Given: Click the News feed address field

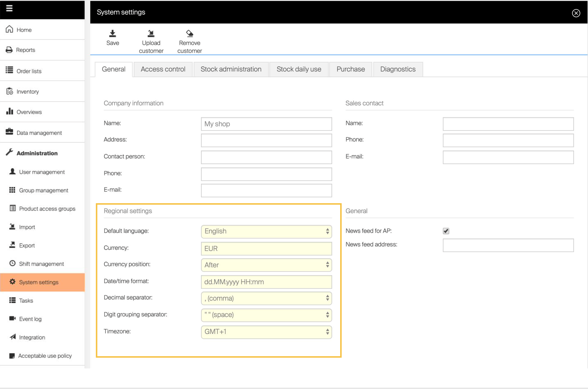Looking at the screenshot, I should [x=508, y=245].
